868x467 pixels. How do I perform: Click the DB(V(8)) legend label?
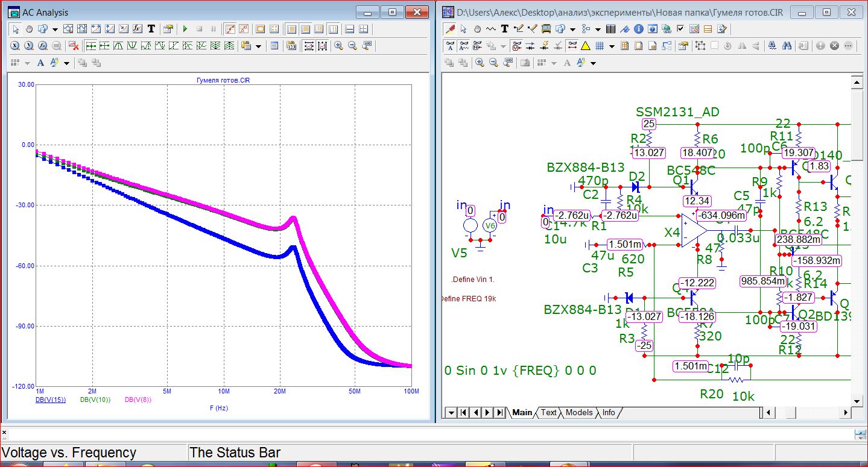(x=139, y=400)
